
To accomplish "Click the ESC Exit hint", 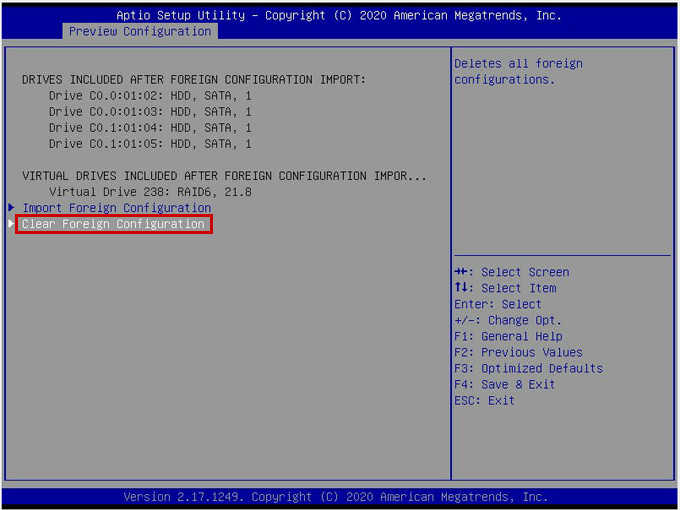I will coord(484,400).
